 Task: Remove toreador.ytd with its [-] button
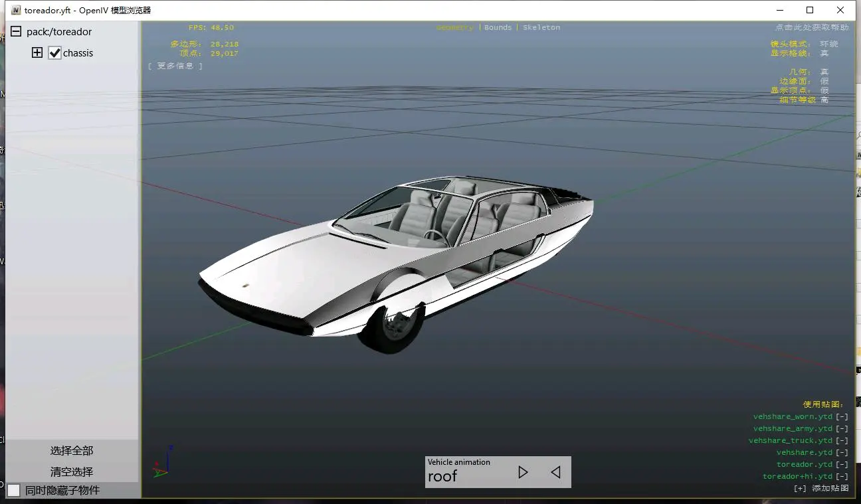pyautogui.click(x=842, y=465)
